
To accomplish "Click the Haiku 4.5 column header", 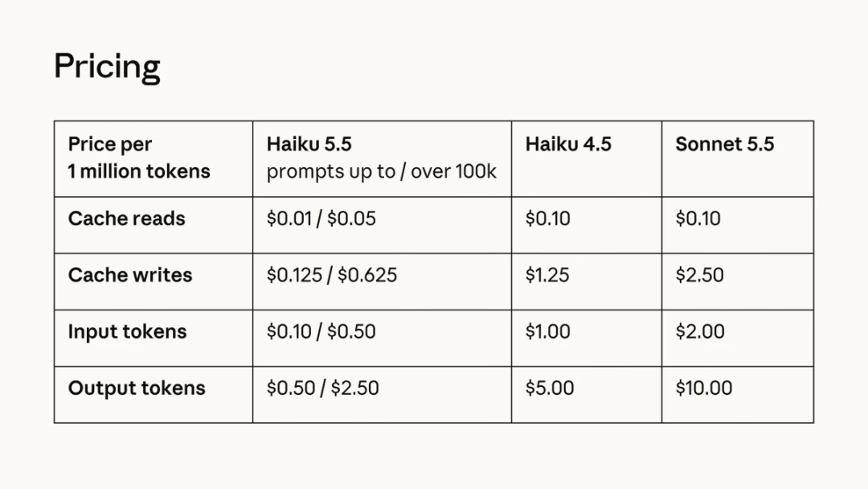I will click(568, 144).
